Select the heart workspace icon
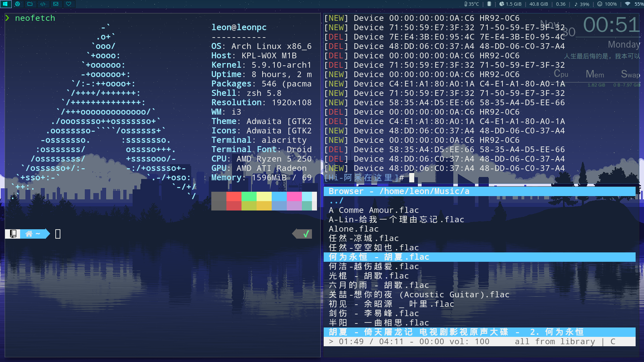The image size is (644, 362). (x=68, y=4)
